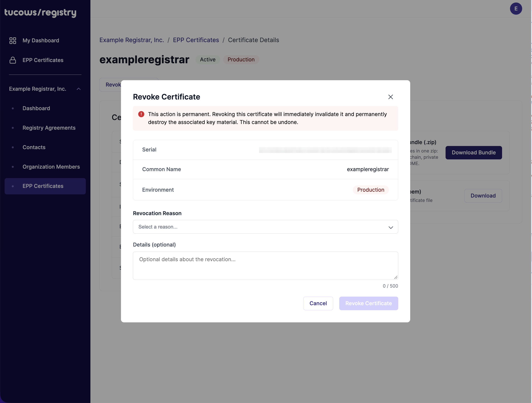Image resolution: width=532 pixels, height=403 pixels.
Task: Open Registry Agreements page
Action: pyautogui.click(x=49, y=128)
